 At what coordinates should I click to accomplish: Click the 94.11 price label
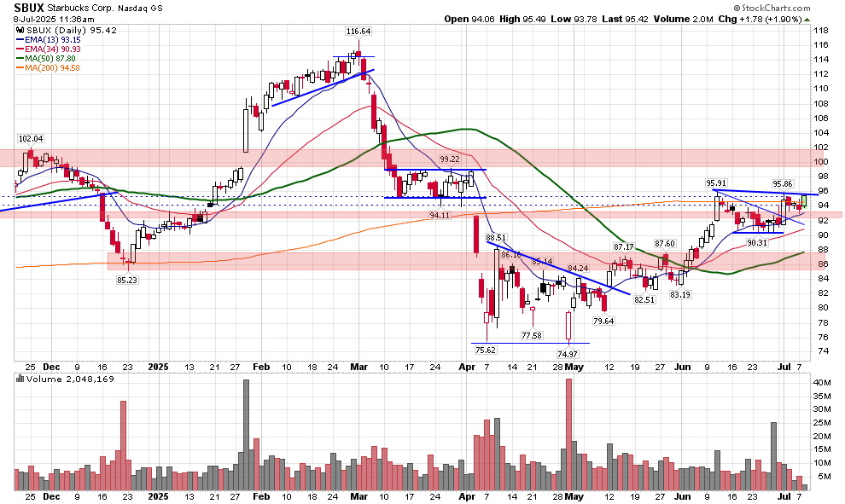pyautogui.click(x=440, y=216)
